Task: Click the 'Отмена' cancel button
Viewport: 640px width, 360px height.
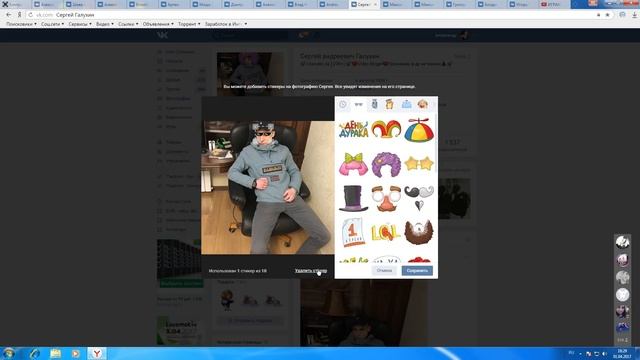Action: click(384, 270)
